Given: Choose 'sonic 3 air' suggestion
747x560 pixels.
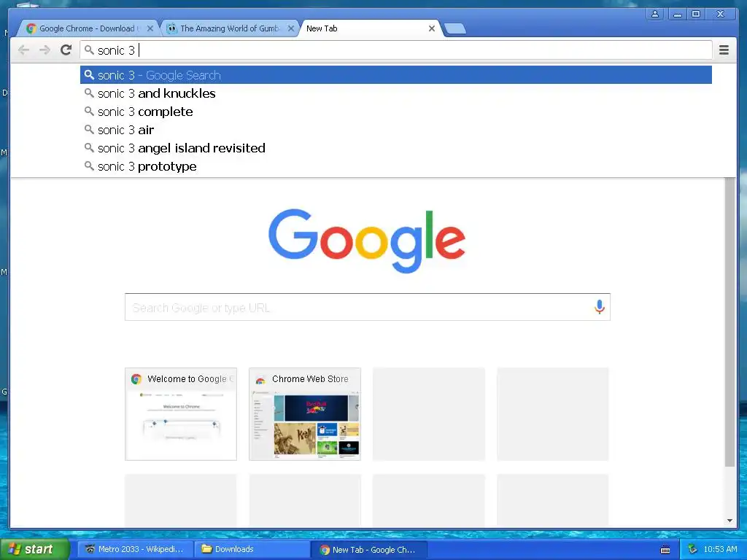Looking at the screenshot, I should click(396, 130).
